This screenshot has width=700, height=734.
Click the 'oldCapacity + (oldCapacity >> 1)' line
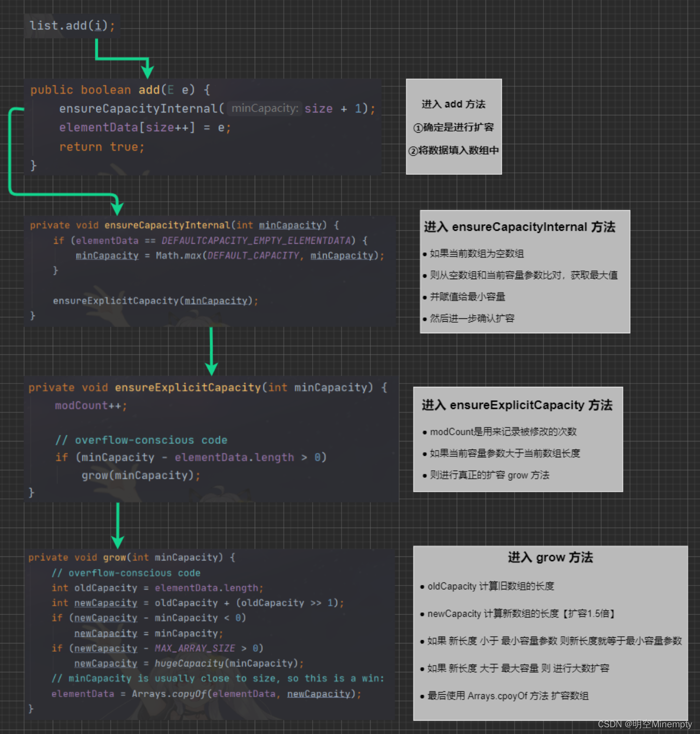tap(198, 603)
